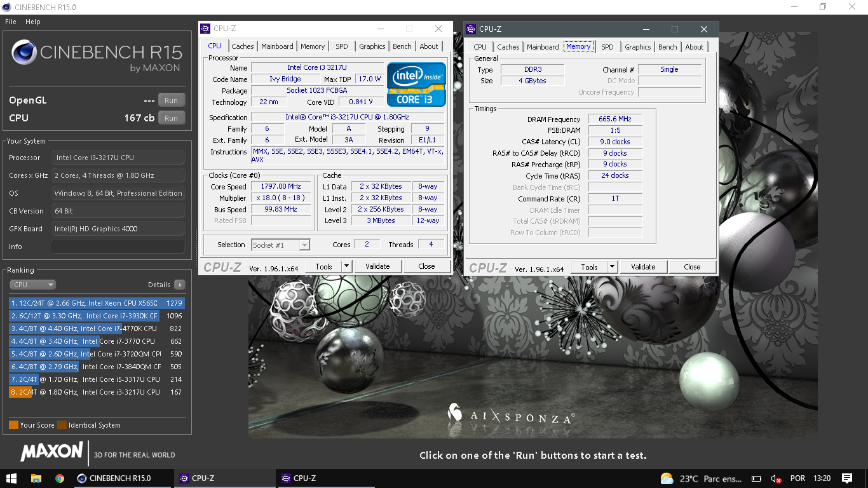
Task: Click Validate button in left CPU-Z
Action: tap(377, 267)
